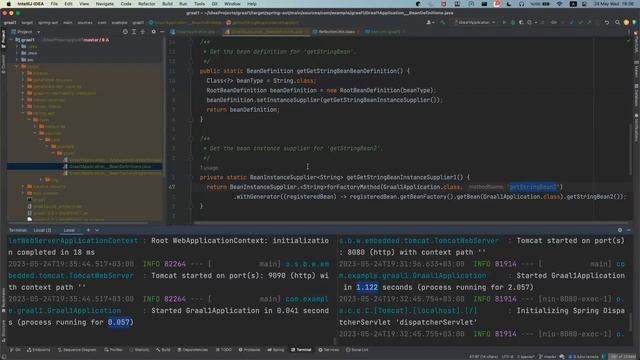Open the Profiler tool window
This screenshot has height=360, width=640.
coord(113,350)
